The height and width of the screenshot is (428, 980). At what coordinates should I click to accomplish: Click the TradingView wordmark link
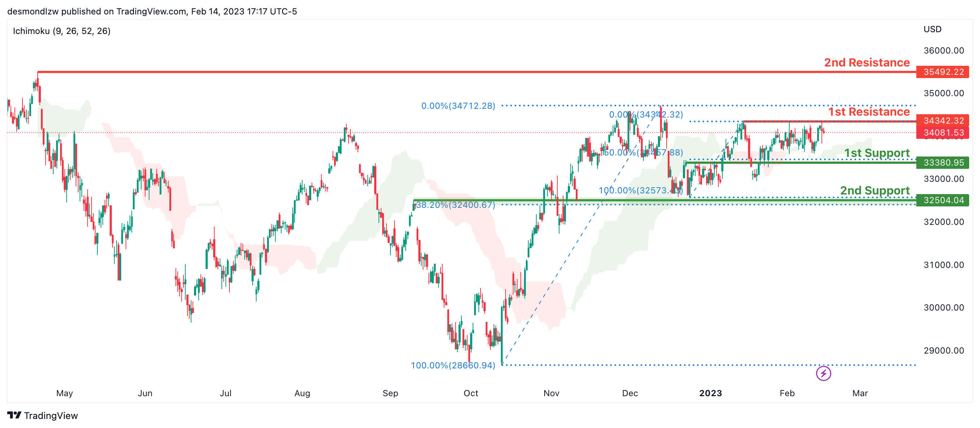(x=51, y=415)
